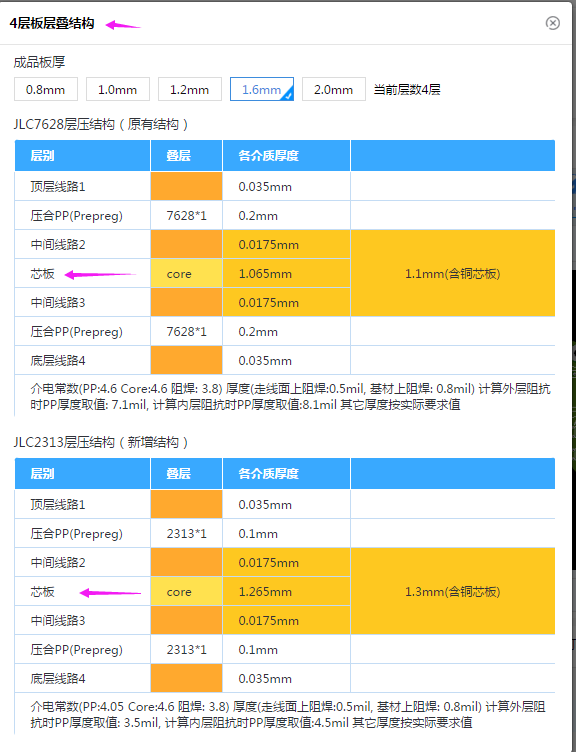The image size is (576, 752).
Task: Choose the 1.2mm thickness option
Action: click(189, 90)
